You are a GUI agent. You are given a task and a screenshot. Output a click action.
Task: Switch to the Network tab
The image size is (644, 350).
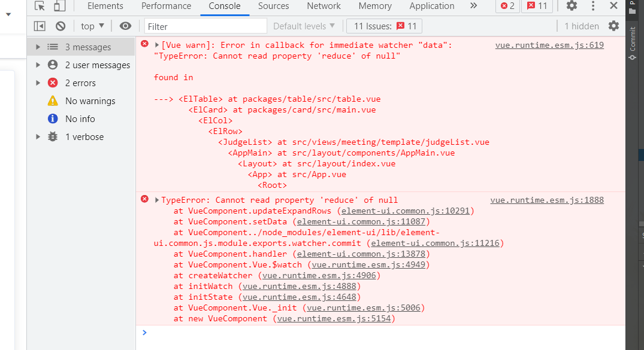coord(323,6)
